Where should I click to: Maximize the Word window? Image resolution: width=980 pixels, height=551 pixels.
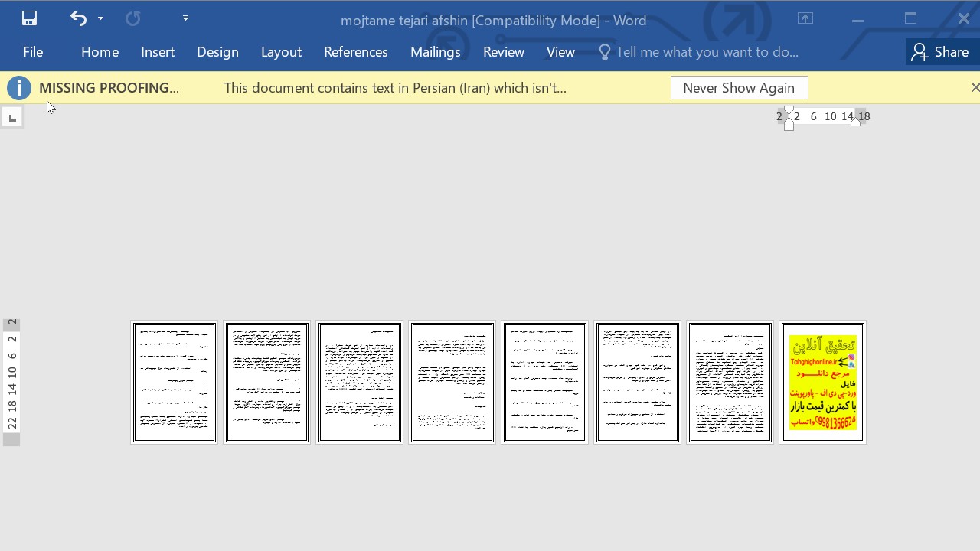pyautogui.click(x=910, y=19)
